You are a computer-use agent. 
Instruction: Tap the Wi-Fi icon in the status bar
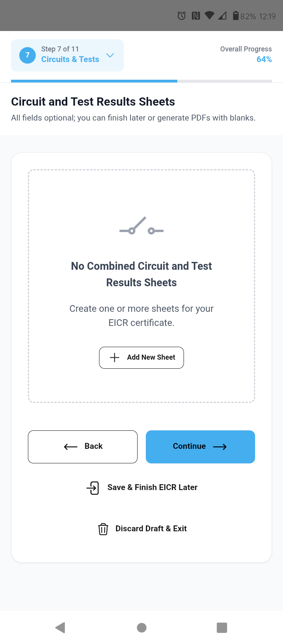(209, 16)
